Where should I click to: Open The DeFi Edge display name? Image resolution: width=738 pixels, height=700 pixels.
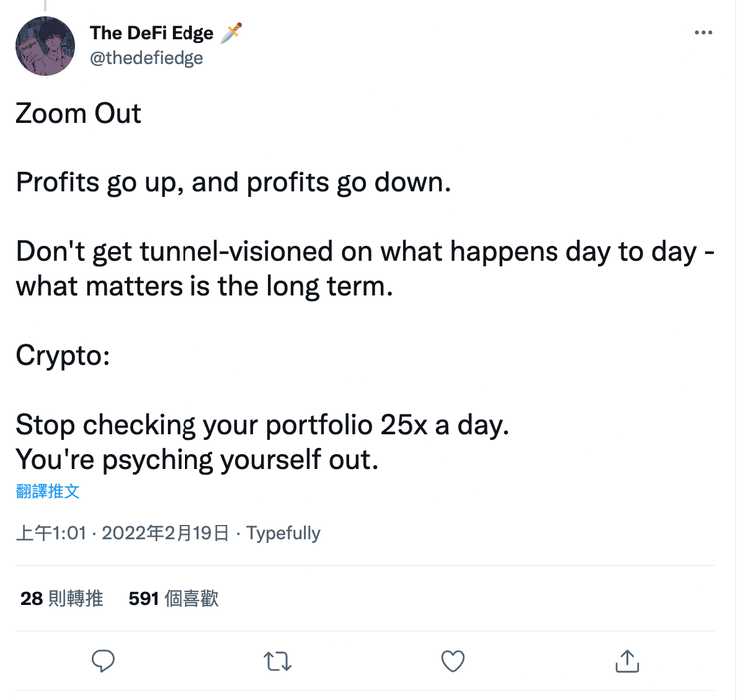(x=152, y=34)
